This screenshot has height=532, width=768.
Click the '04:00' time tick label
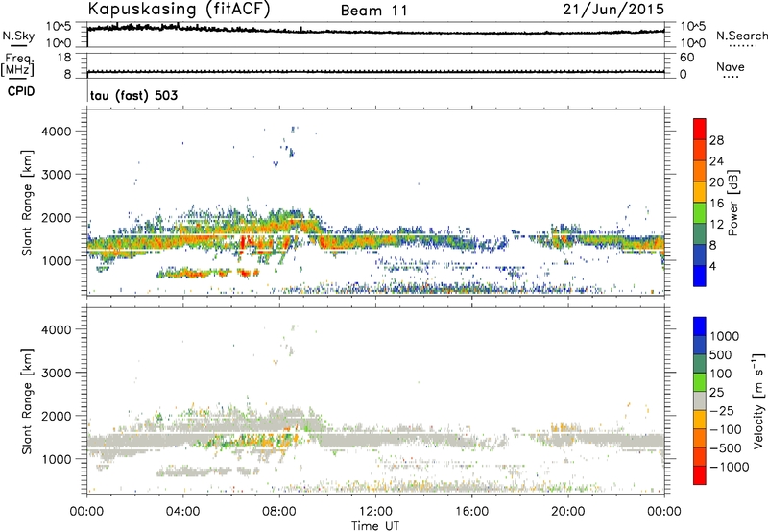(182, 512)
